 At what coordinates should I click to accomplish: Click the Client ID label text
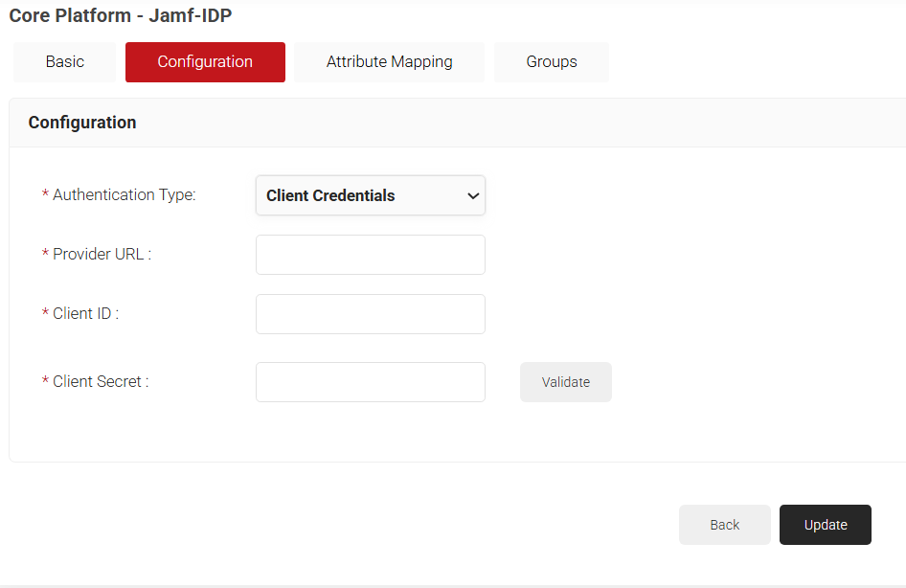click(x=85, y=314)
